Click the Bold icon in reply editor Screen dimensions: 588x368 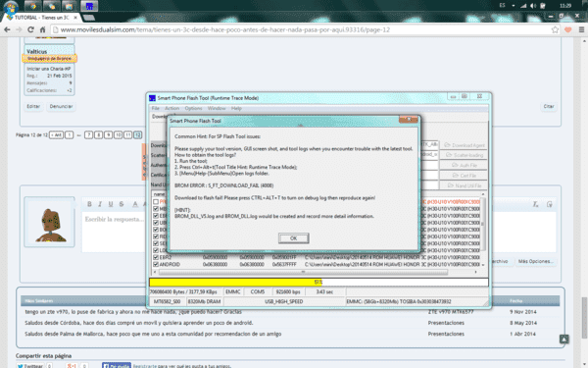click(89, 204)
